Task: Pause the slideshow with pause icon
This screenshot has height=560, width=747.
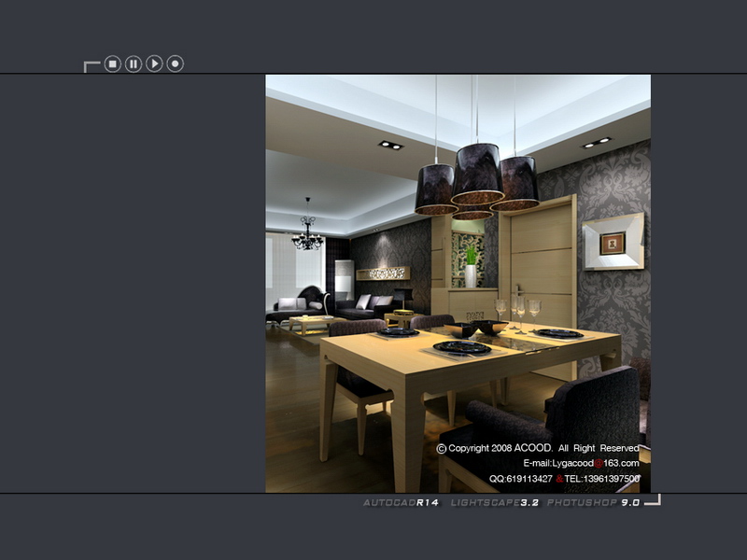Action: point(134,63)
